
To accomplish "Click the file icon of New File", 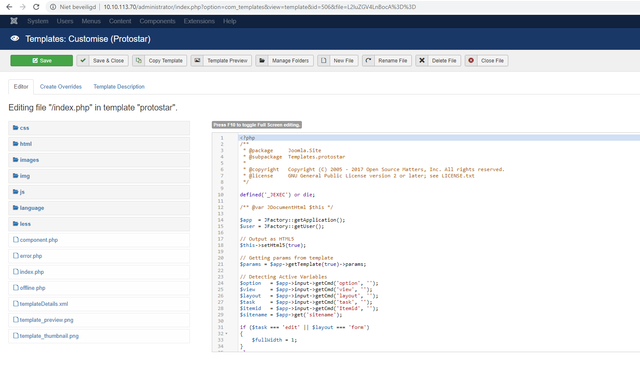I will click(x=324, y=60).
